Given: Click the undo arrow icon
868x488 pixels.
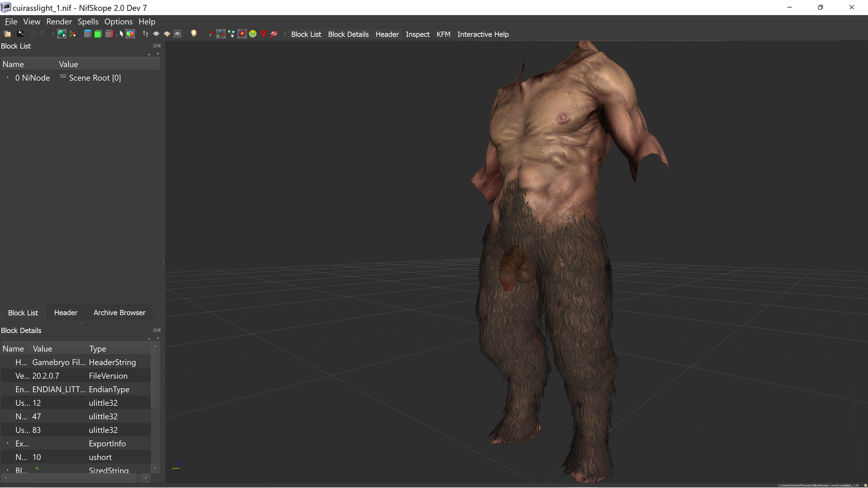Looking at the screenshot, I should pyautogui.click(x=32, y=34).
